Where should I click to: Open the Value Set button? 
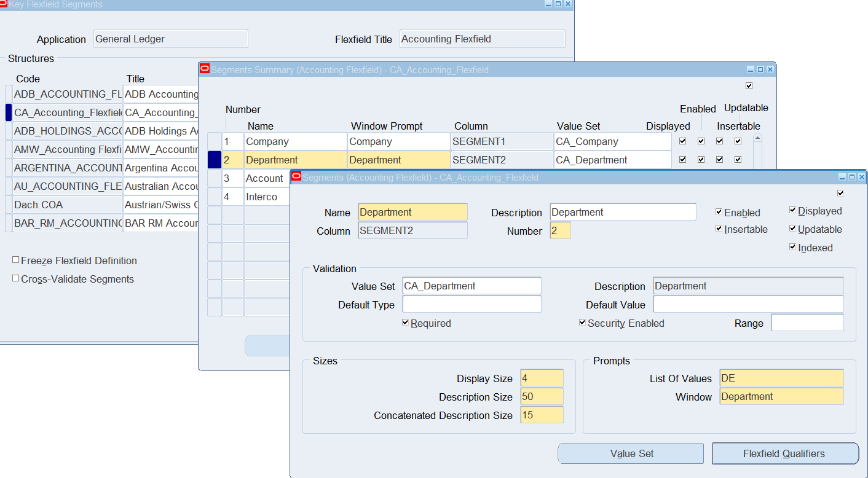coord(631,453)
